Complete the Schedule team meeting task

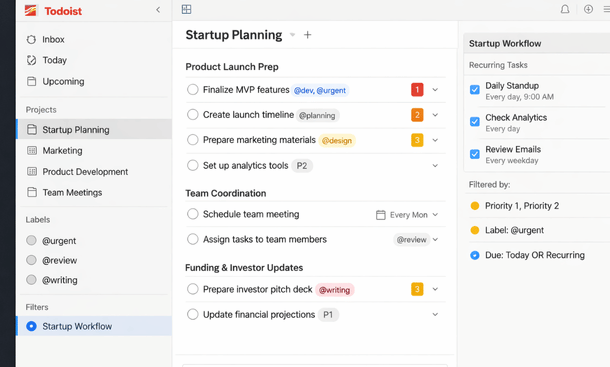coord(193,214)
